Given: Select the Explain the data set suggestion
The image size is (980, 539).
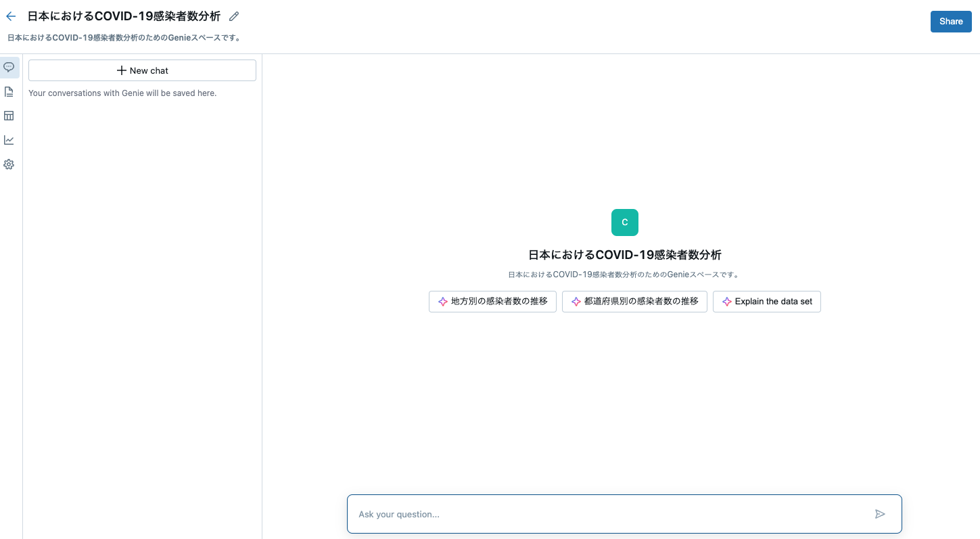Looking at the screenshot, I should tap(766, 301).
